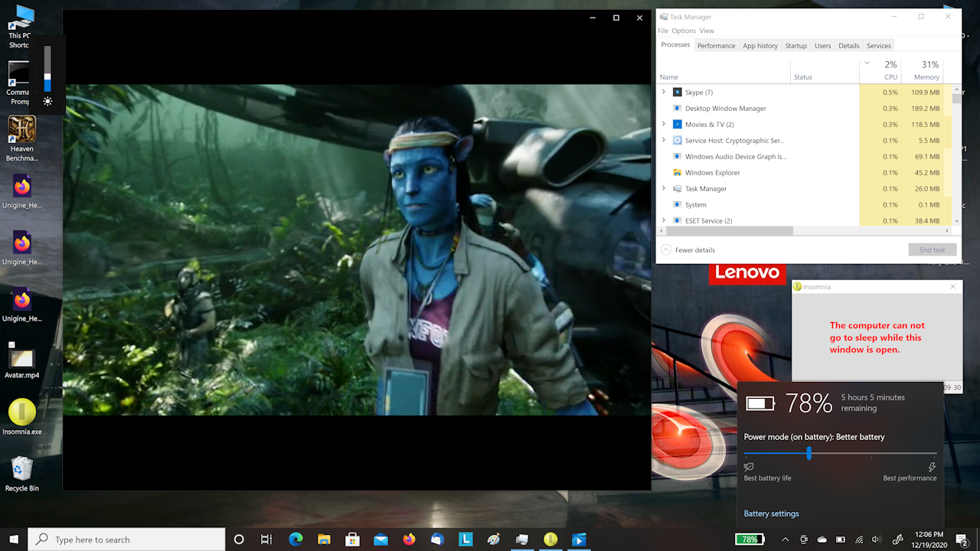
Task: Select the Recycle Bin desktop icon
Action: 22,474
